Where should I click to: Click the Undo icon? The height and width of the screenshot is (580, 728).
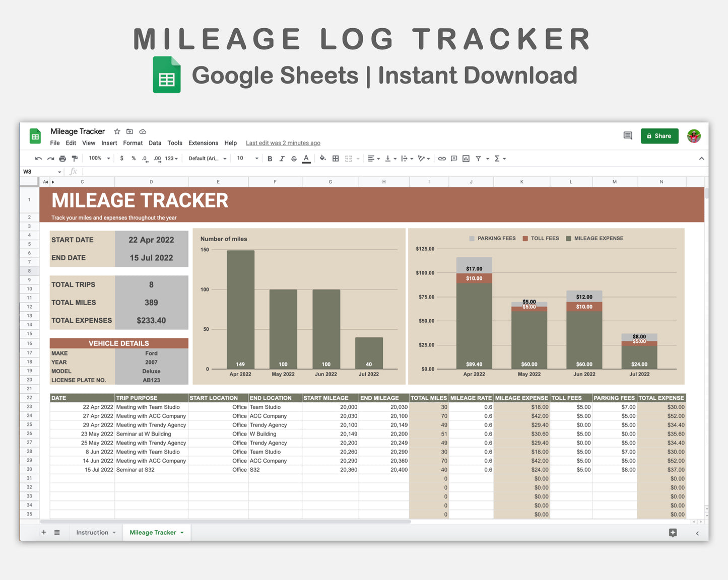38,158
